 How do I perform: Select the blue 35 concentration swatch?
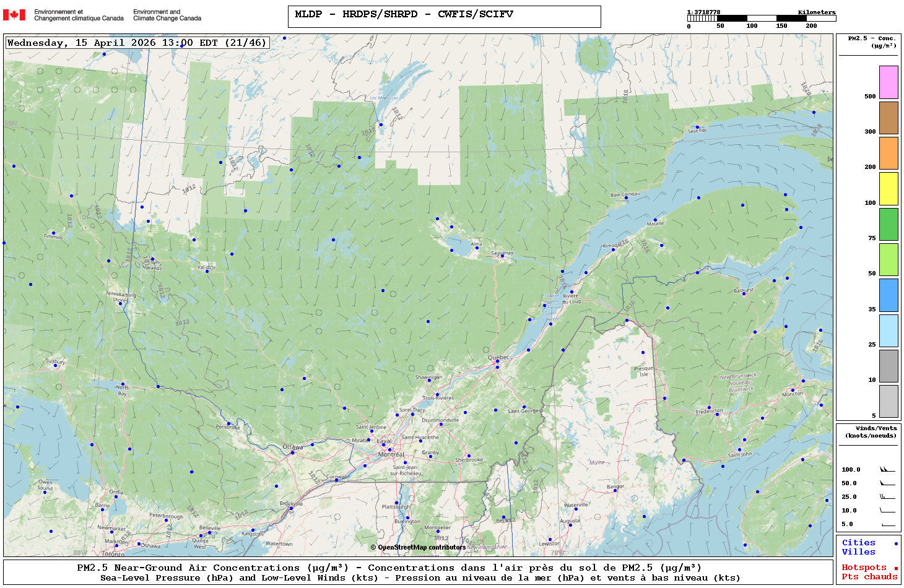[x=889, y=295]
